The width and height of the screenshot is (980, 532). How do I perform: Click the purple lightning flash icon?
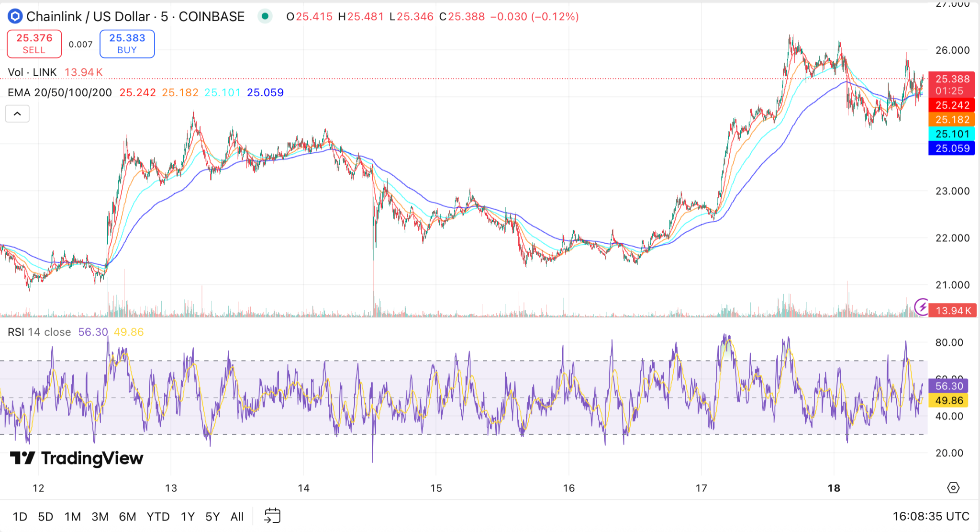coord(921,306)
